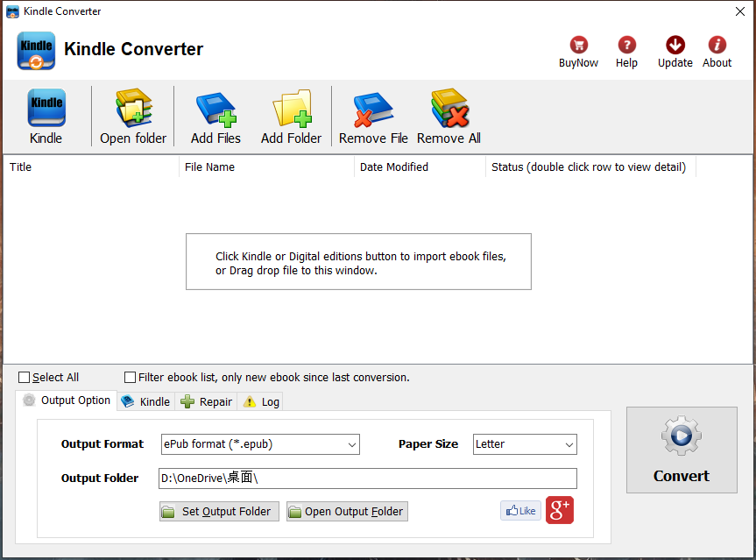This screenshot has width=756, height=560.
Task: Click the Add Folder icon
Action: click(293, 108)
